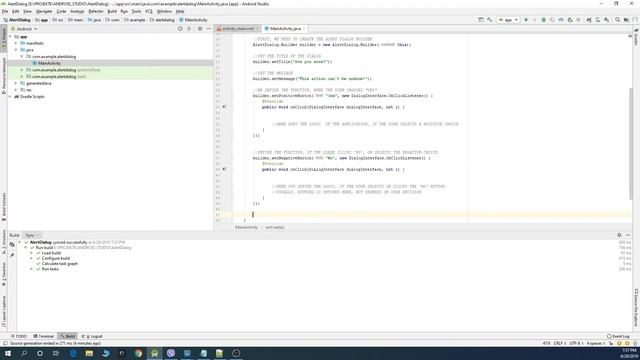Click the Make Project hammer icon
Image resolution: width=640 pixels, height=360 pixels.
[489, 20]
